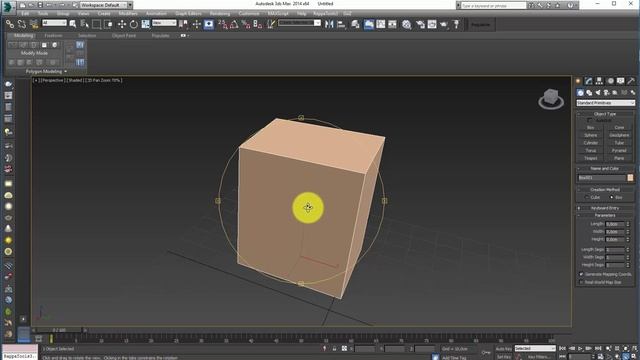Expand the Polygon Modeling panel arrow
This screenshot has width=640, height=360.
65,72
